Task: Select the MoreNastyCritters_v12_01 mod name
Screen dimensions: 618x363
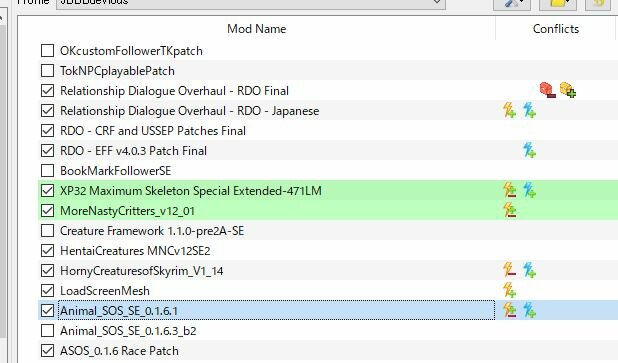Action: pos(127,211)
